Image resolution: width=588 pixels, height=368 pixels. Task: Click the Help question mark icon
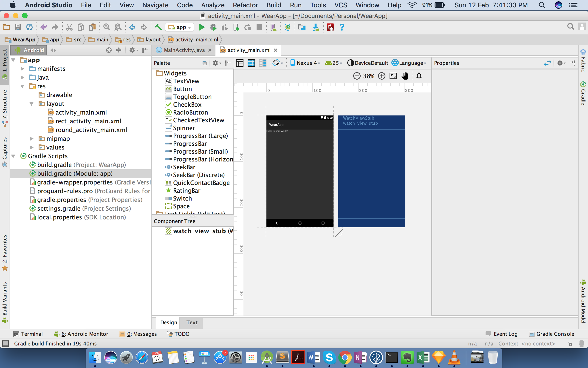[x=342, y=27]
